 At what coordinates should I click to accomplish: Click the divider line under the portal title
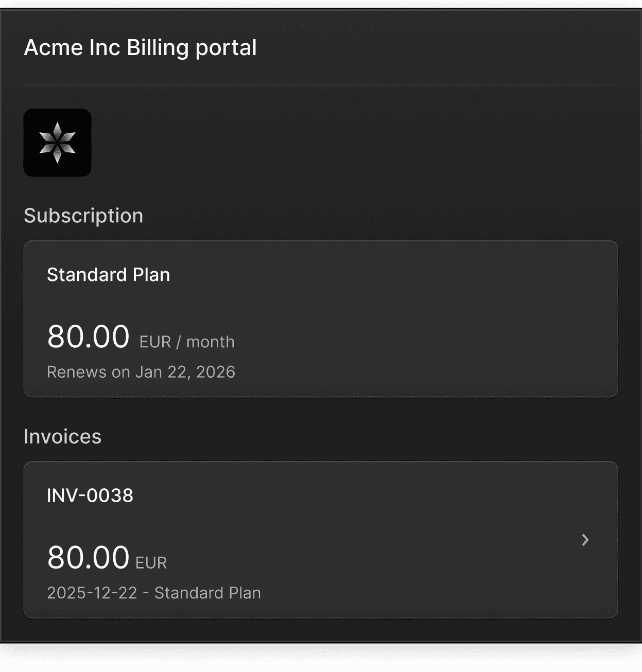pyautogui.click(x=320, y=85)
